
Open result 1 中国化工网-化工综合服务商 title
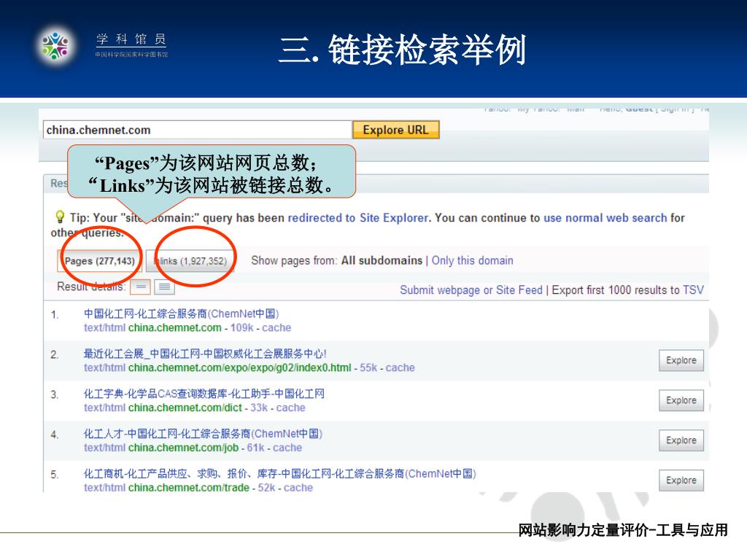[181, 314]
